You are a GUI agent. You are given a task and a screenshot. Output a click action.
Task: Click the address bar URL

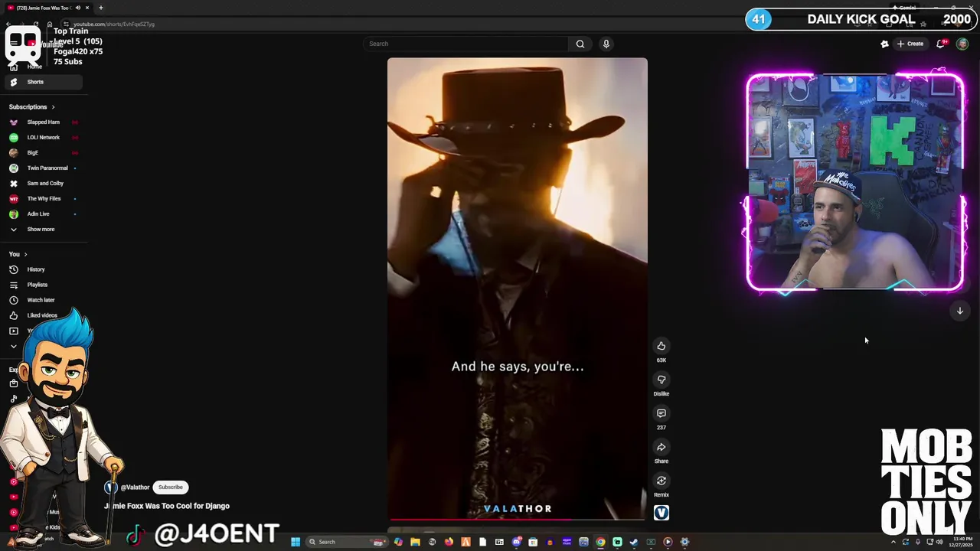pyautogui.click(x=114, y=24)
